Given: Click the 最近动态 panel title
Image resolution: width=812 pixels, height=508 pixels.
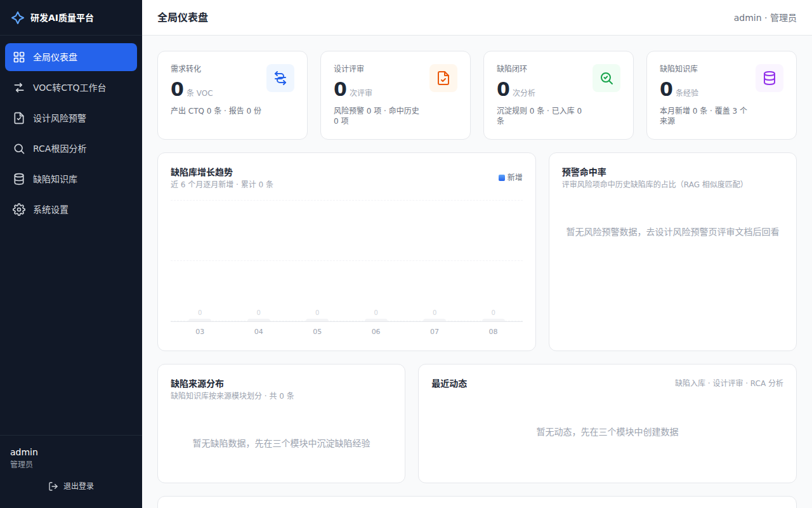Looking at the screenshot, I should tap(449, 384).
